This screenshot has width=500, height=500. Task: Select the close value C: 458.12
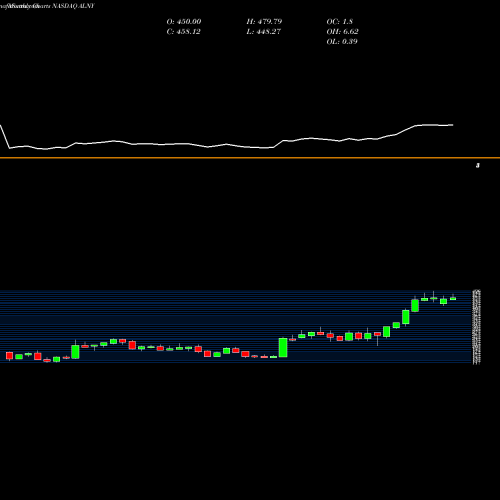(183, 32)
